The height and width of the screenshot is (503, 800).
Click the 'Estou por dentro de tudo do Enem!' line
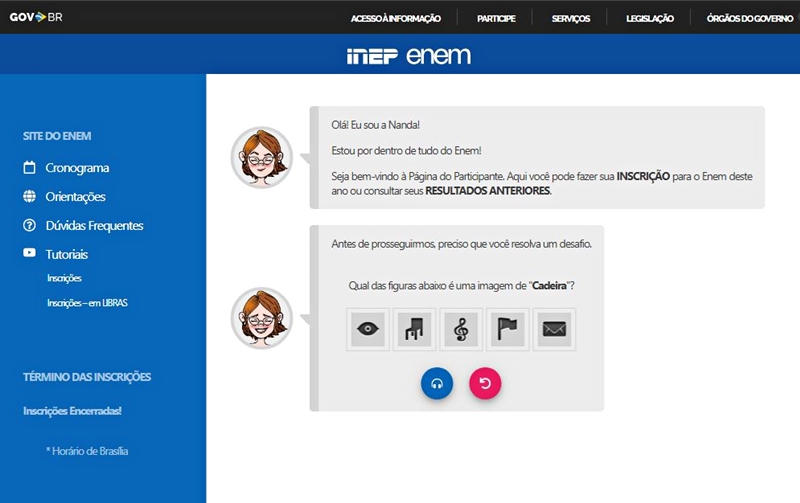click(x=406, y=151)
